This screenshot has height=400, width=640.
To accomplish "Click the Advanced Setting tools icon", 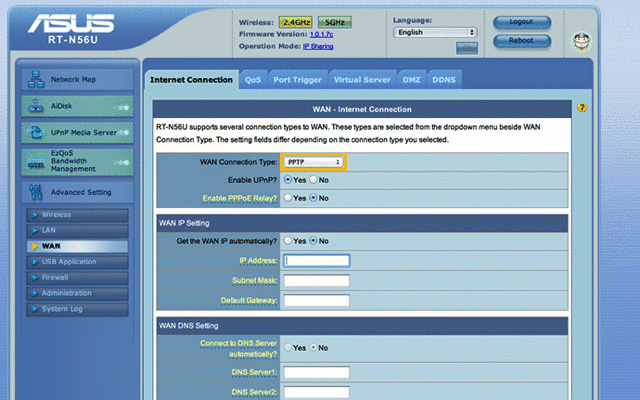I will point(33,192).
